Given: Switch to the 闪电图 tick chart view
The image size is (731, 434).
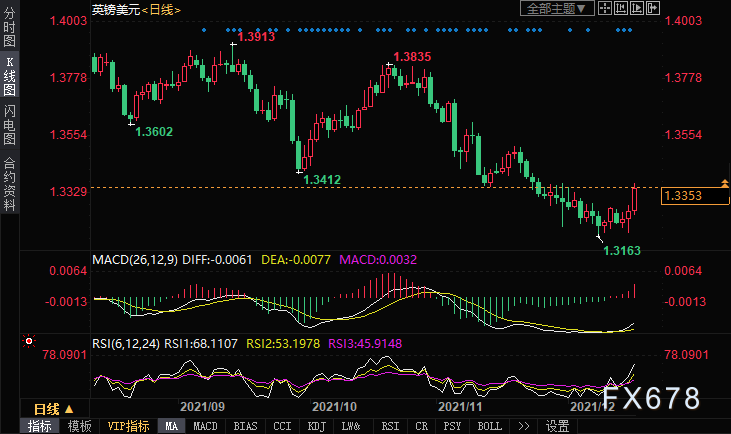Looking at the screenshot, I should click(9, 124).
